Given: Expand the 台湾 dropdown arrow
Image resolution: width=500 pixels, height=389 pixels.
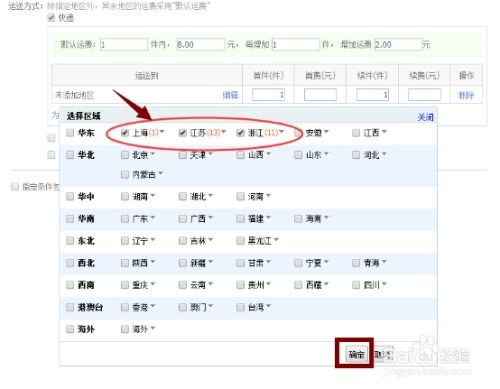Looking at the screenshot, I should click(268, 306).
